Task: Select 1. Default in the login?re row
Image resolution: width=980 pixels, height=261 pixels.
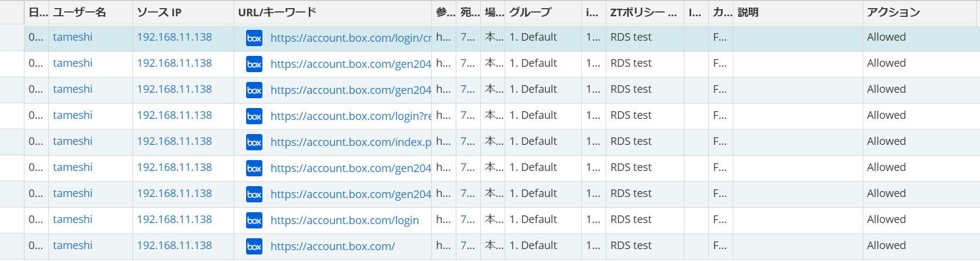Action: point(533,115)
